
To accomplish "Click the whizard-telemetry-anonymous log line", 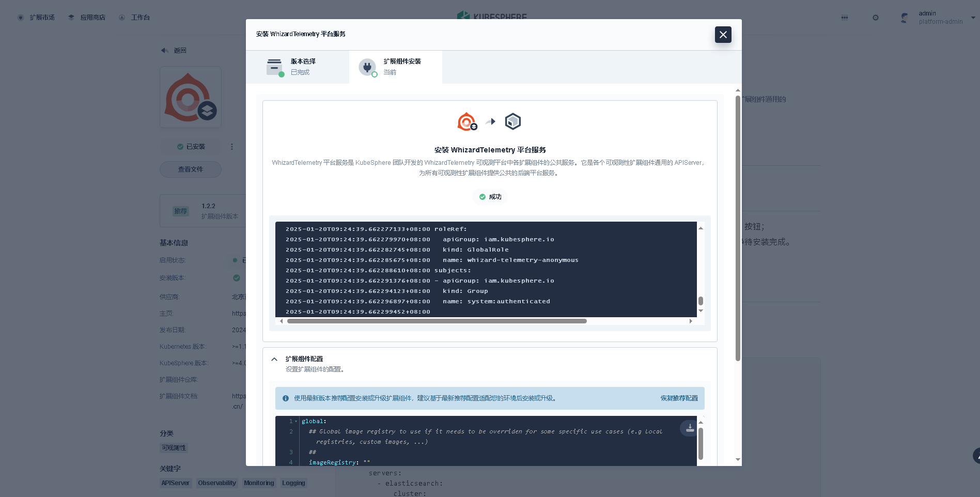I will pyautogui.click(x=432, y=260).
